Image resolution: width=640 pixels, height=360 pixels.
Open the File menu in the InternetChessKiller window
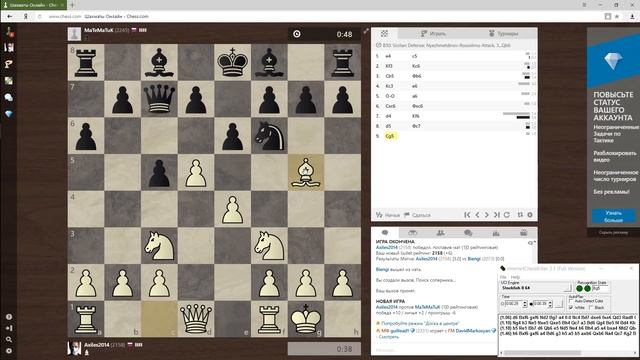pos(504,277)
